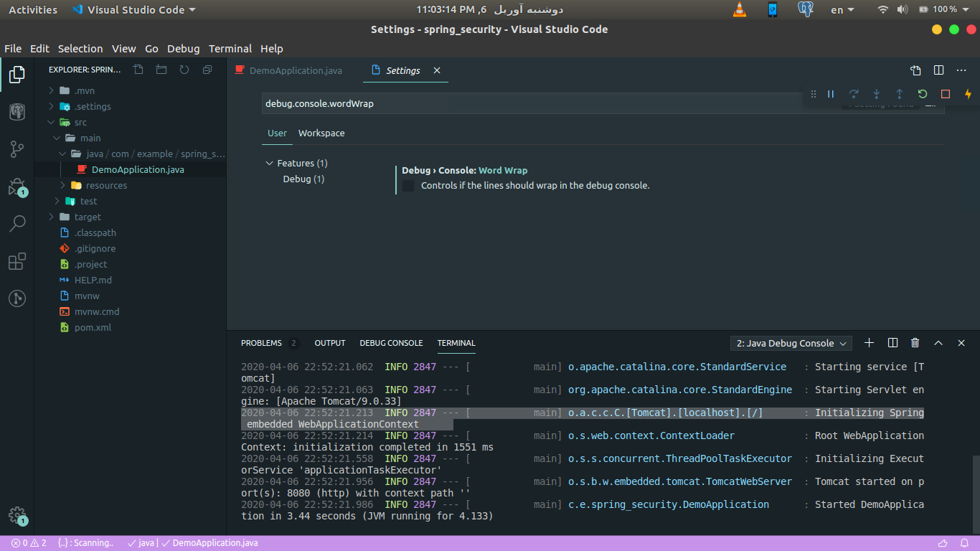The width and height of the screenshot is (980, 551).
Task: Step into in the debug toolbar
Action: (876, 94)
